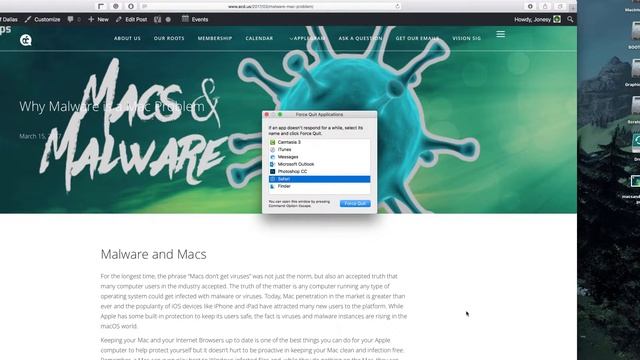Click the Camtasia 3 app icon

pyautogui.click(x=273, y=142)
